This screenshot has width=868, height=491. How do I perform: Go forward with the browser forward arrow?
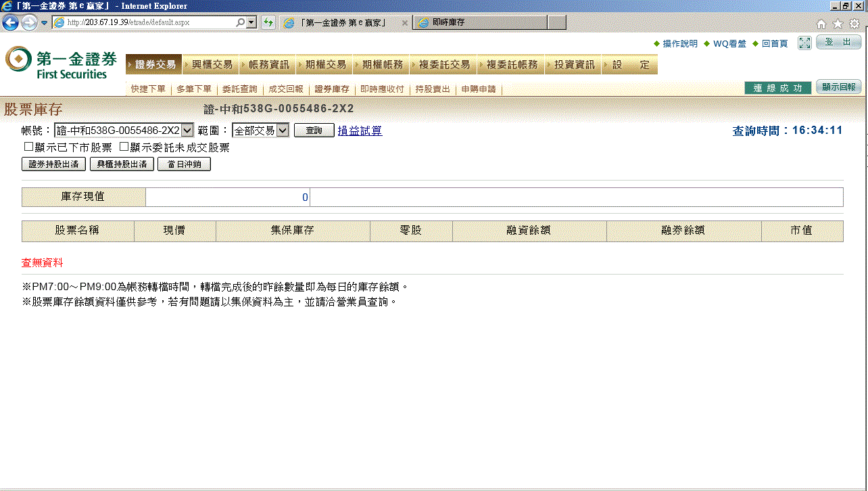29,23
